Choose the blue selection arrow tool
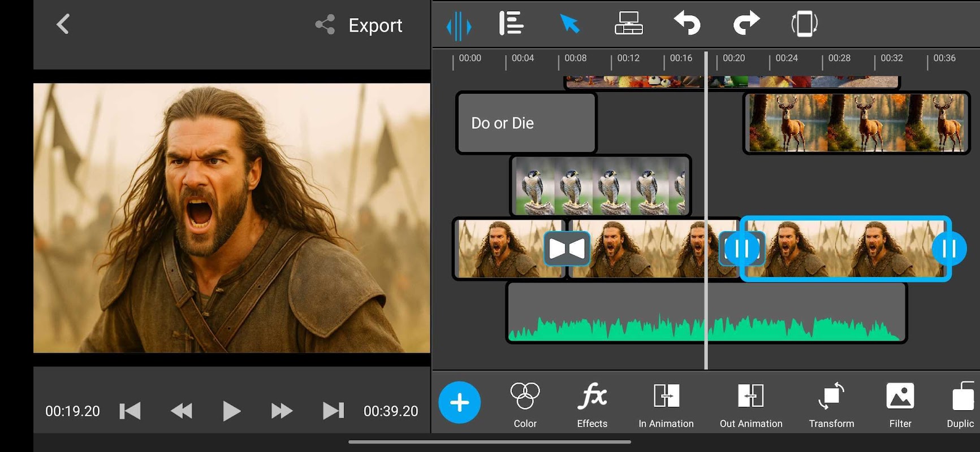Image resolution: width=980 pixels, height=452 pixels. [x=569, y=24]
